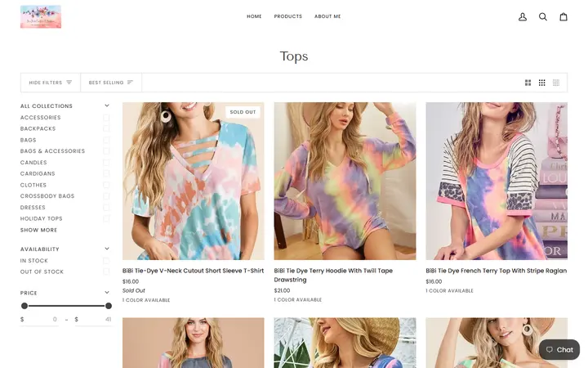
Task: Switch to four-column grid view
Action: pyautogui.click(x=556, y=83)
